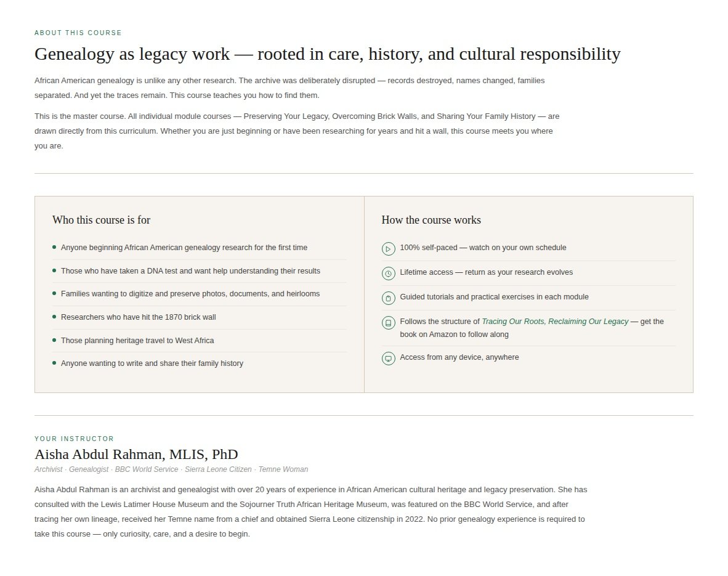Click the first-time genealogy research bullet
The width and height of the screenshot is (728, 576).
200,248
